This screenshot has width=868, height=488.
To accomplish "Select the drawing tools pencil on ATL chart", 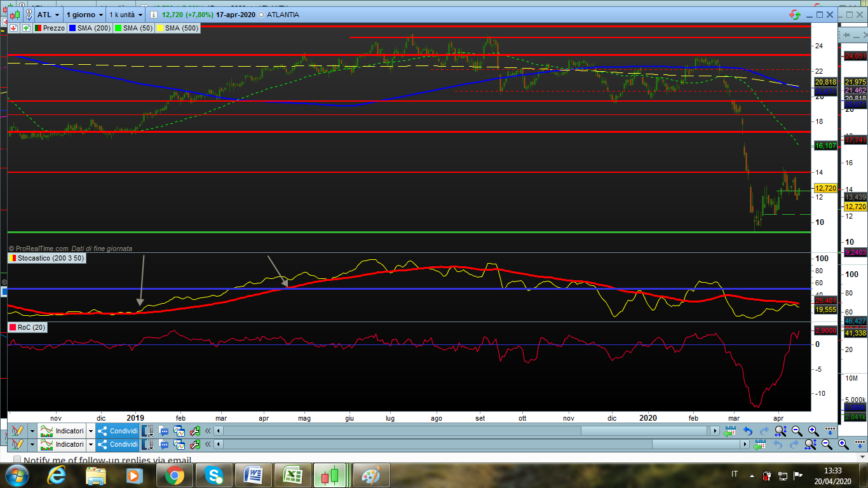I will point(17,430).
